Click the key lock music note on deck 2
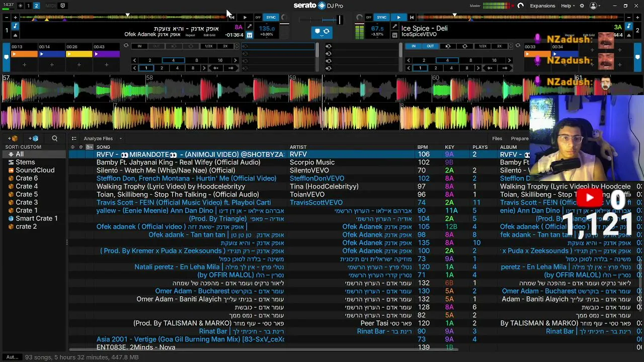This screenshot has height=362, width=644. click(x=629, y=26)
